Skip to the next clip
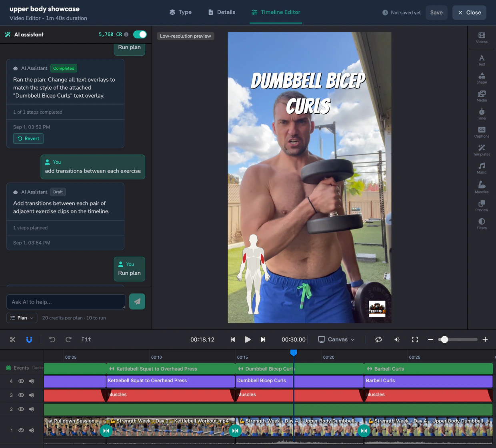Screen dimensions: 496x448 [263, 340]
